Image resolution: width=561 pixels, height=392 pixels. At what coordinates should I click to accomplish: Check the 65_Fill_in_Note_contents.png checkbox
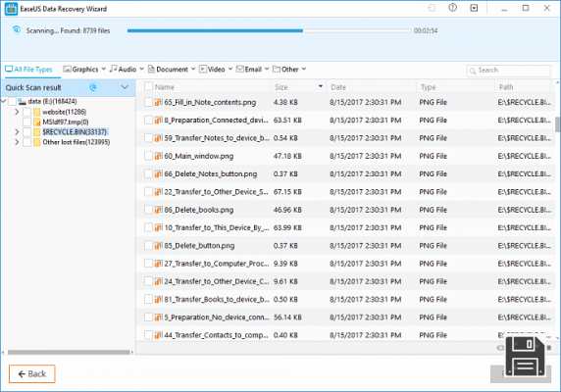point(148,102)
